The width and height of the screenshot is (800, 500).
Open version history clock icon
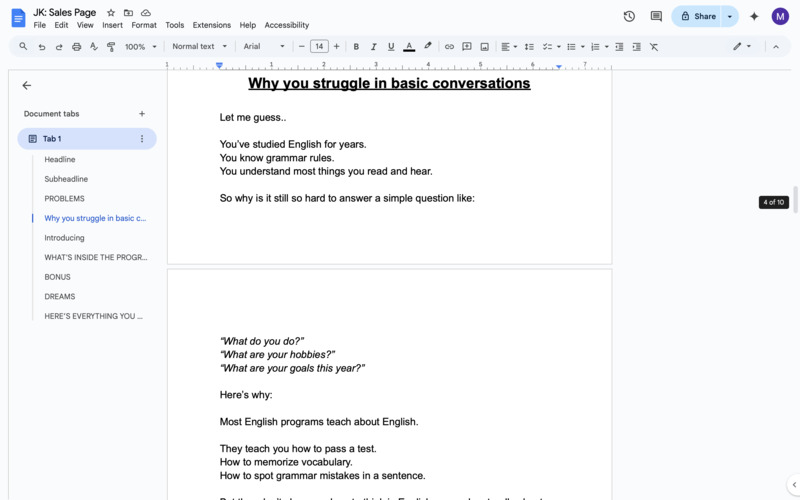(629, 16)
